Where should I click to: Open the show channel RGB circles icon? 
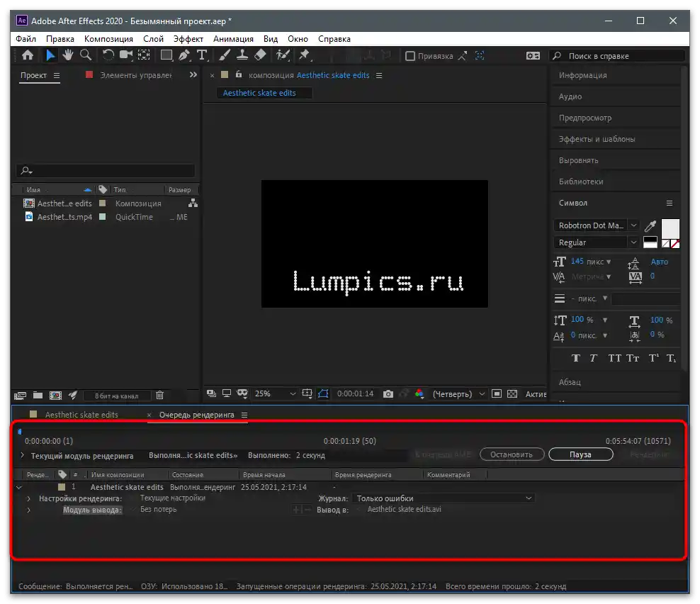(419, 393)
